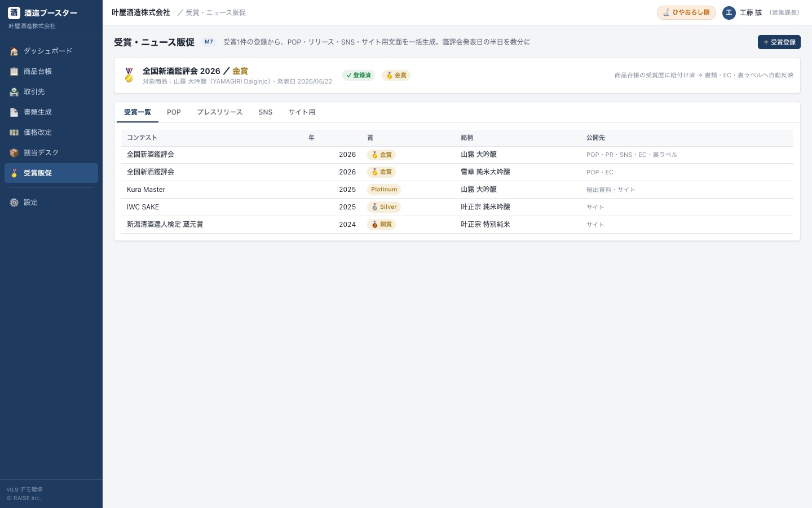
Task: Click the M7 module badge
Action: pyautogui.click(x=209, y=42)
